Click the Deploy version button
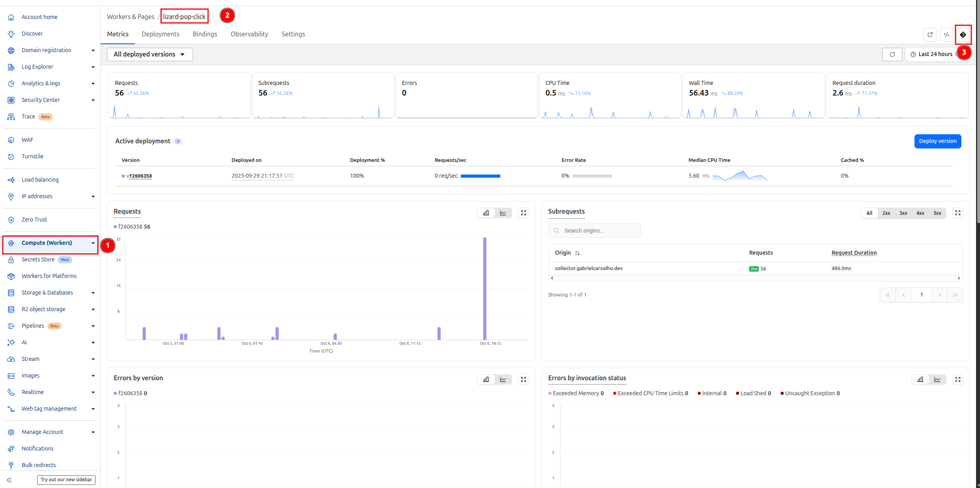 937,141
